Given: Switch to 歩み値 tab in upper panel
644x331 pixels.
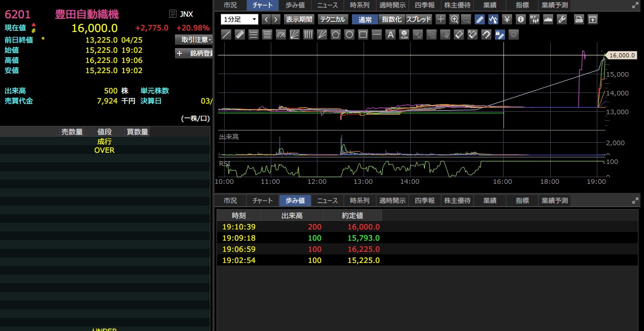Looking at the screenshot, I should (295, 5).
